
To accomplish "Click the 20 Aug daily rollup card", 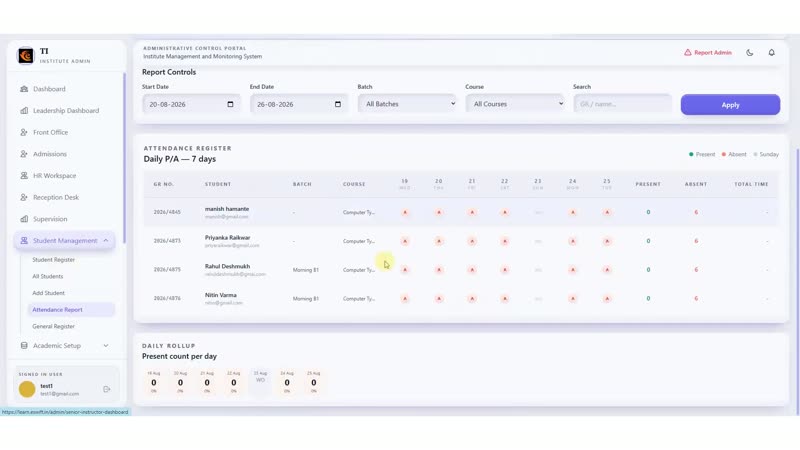I will [x=180, y=382].
